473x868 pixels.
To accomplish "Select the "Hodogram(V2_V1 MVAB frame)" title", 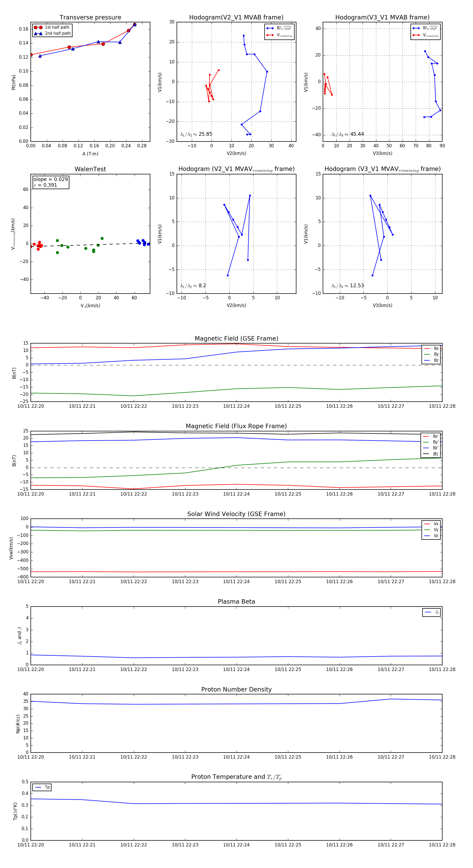I will pos(236,18).
